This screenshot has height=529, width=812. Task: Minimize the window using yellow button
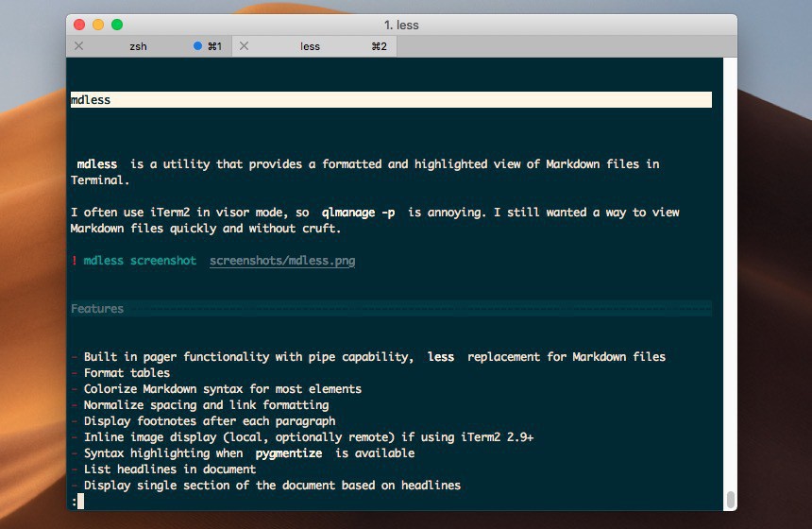98,25
